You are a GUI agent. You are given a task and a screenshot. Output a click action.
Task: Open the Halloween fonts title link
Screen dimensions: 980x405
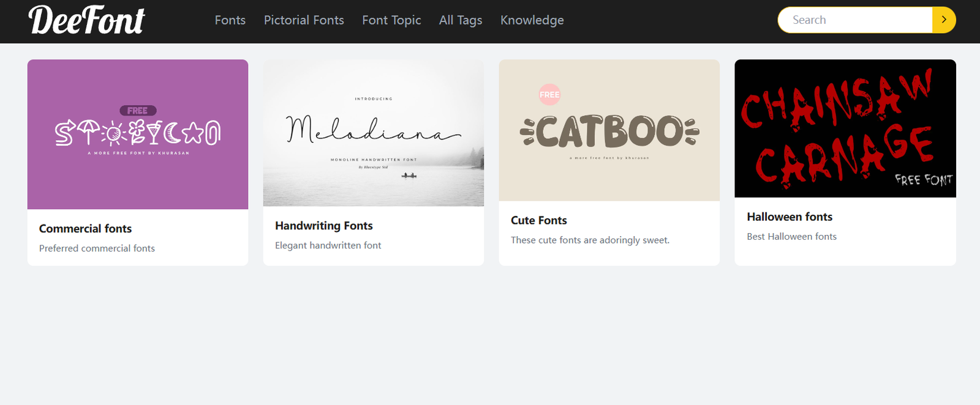[x=790, y=217]
